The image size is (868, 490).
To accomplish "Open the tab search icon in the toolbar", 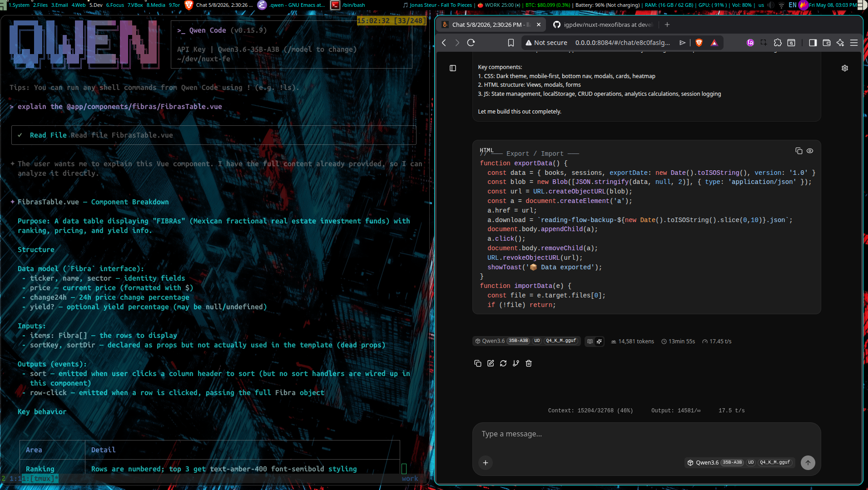I will tap(791, 43).
